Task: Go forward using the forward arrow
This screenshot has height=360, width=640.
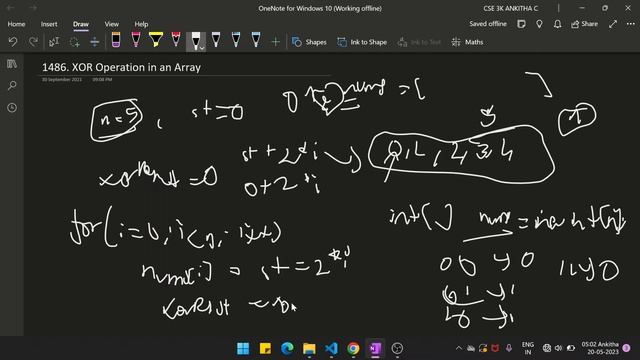Action: [33, 8]
